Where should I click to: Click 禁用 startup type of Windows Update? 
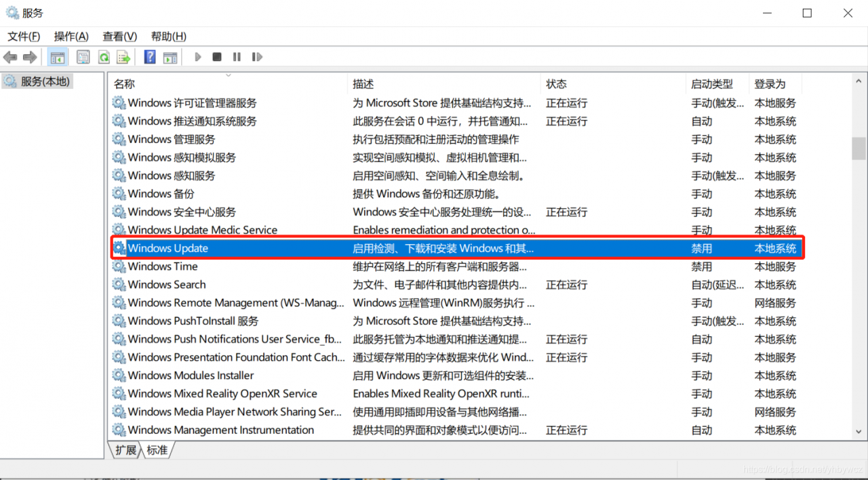(x=702, y=248)
